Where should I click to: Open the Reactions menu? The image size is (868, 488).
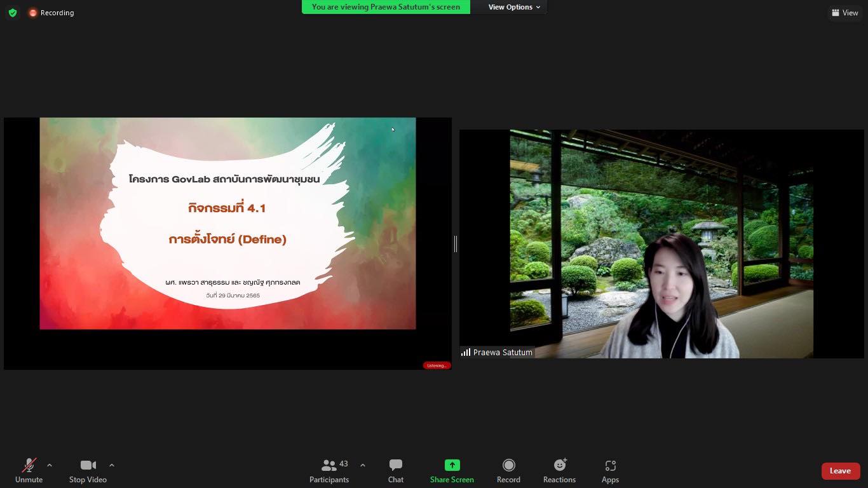pyautogui.click(x=559, y=471)
